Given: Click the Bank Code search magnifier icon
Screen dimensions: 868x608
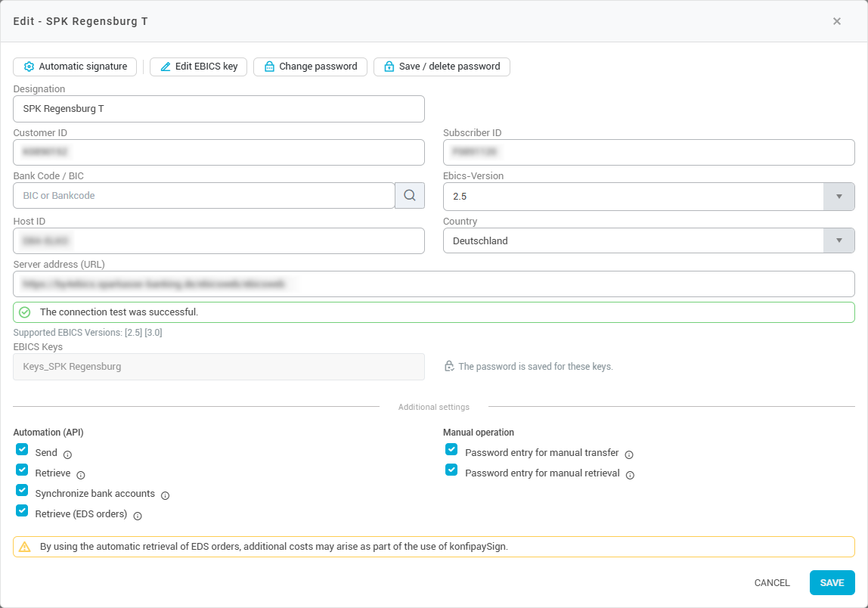Looking at the screenshot, I should [409, 196].
